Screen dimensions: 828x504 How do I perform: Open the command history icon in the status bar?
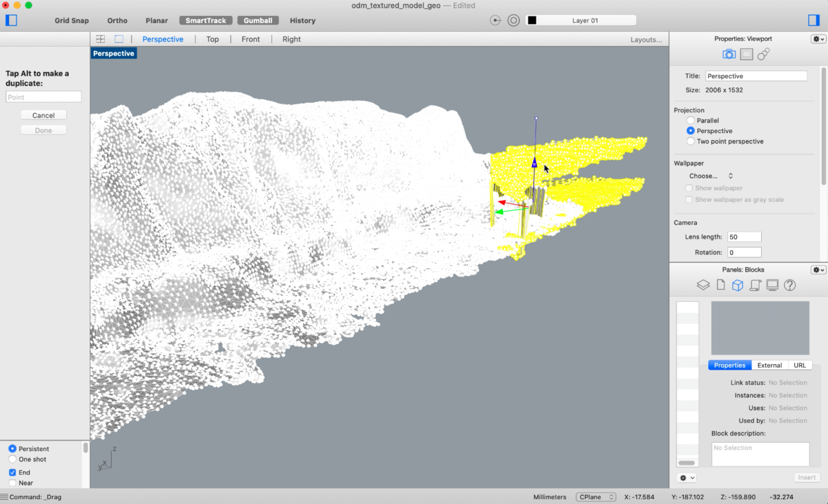[x=5, y=496]
